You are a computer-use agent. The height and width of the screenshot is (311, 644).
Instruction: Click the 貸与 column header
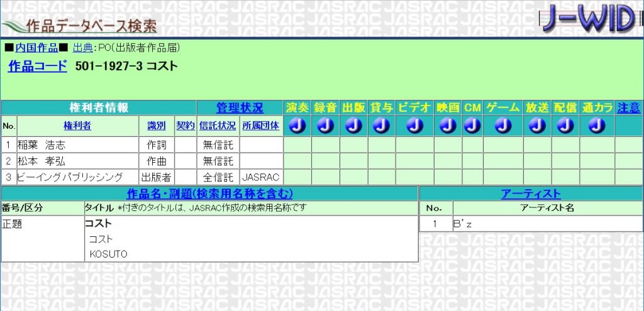[x=382, y=108]
